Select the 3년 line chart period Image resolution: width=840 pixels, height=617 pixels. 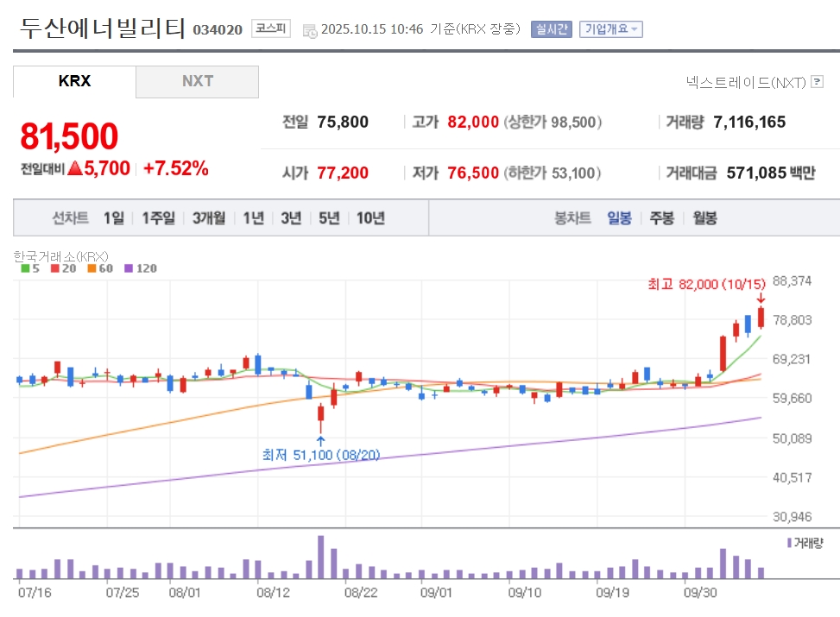[292, 218]
